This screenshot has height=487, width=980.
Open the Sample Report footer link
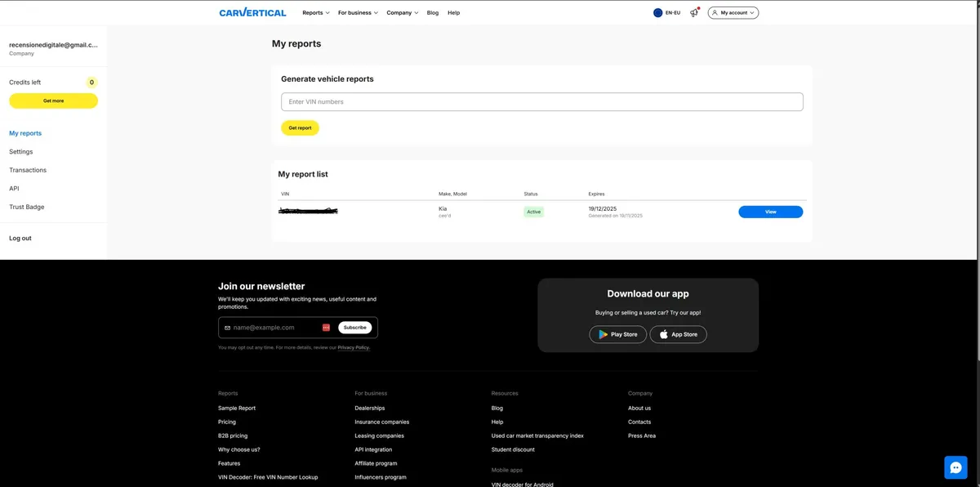237,409
